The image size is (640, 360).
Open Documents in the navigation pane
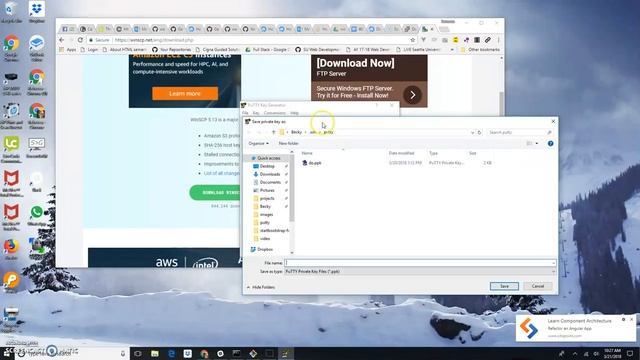click(x=269, y=182)
